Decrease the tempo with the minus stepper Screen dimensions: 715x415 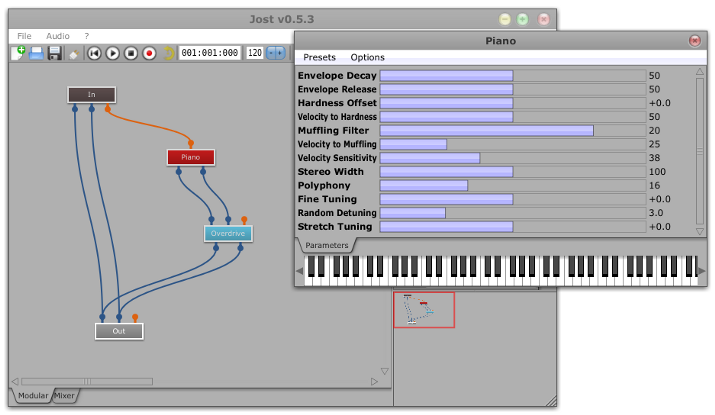click(x=271, y=53)
